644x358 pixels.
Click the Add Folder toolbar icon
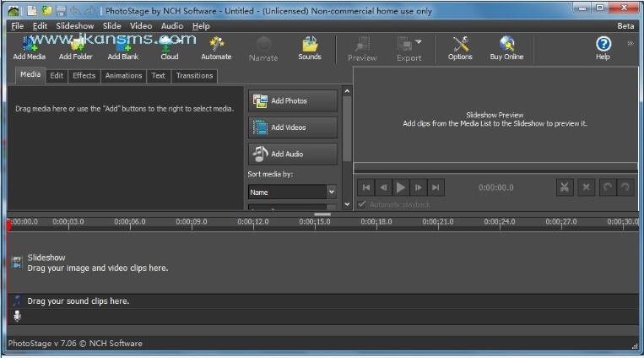point(76,48)
